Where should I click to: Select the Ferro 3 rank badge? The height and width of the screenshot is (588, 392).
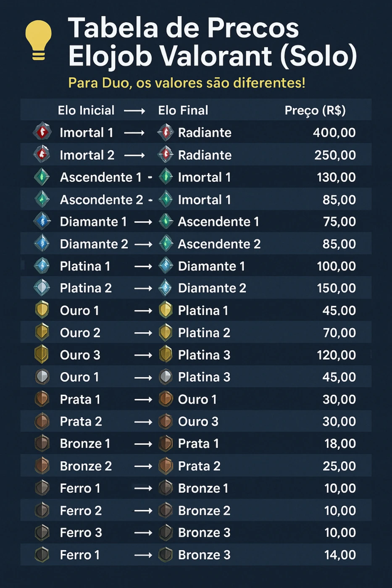(x=42, y=533)
